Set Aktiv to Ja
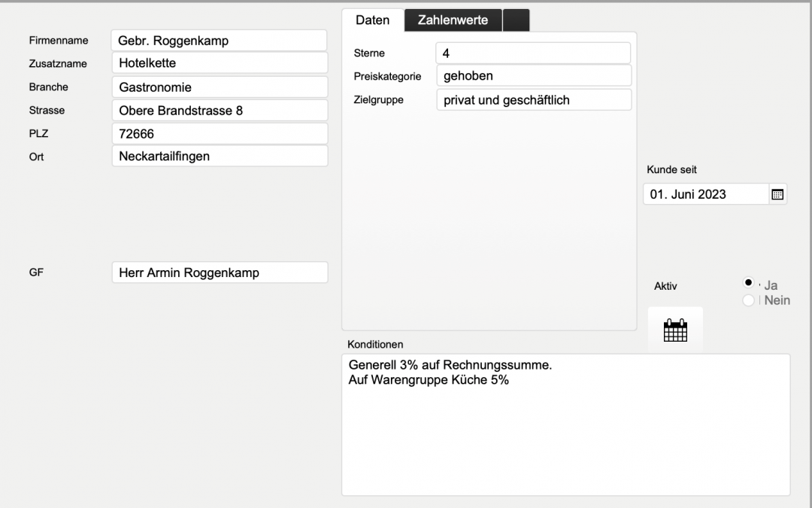The height and width of the screenshot is (508, 812). (748, 283)
